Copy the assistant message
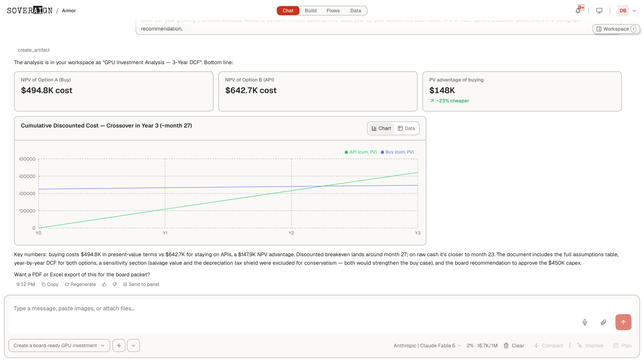Viewport: 644px width, 362px height. coord(50,284)
